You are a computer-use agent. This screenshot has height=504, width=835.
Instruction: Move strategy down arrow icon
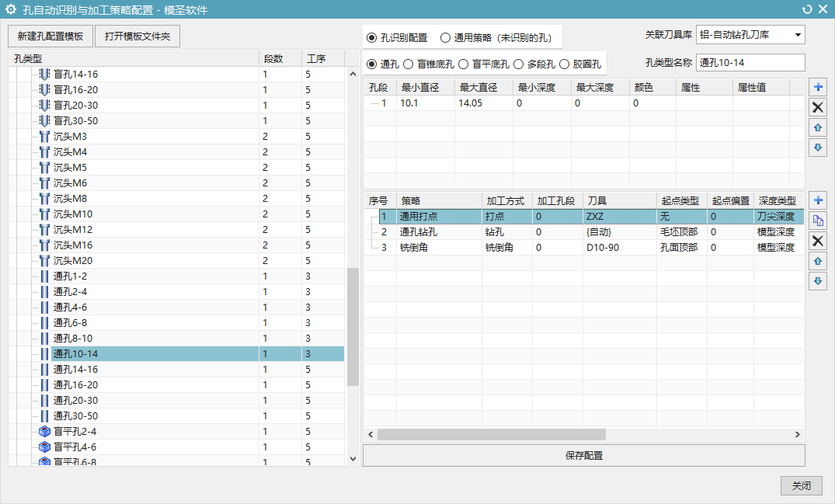[x=818, y=281]
